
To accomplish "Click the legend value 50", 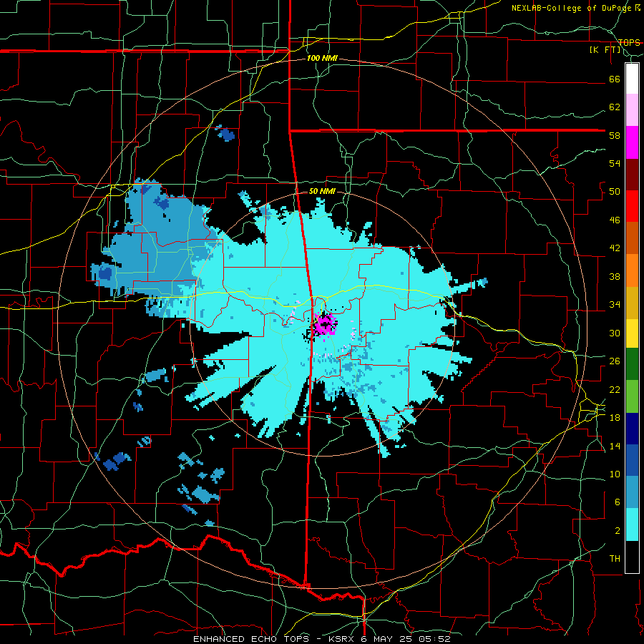I will pos(615,192).
